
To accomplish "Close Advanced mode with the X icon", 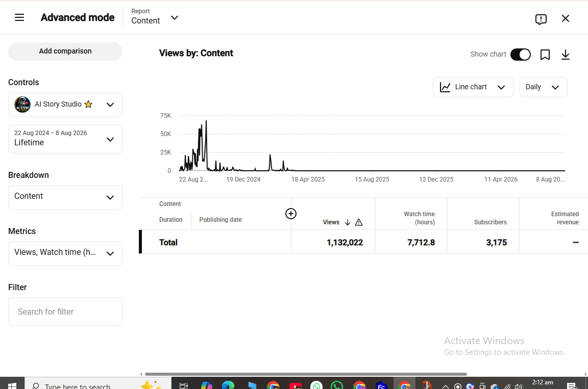I will pyautogui.click(x=566, y=18).
